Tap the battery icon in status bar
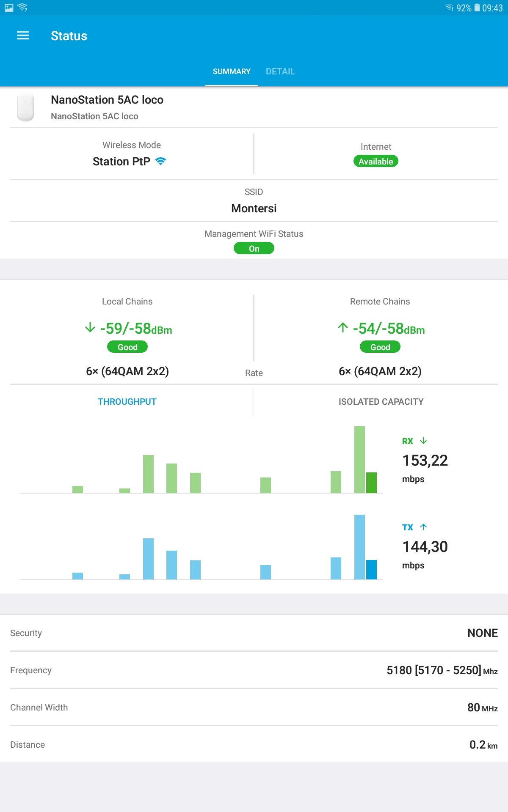 coord(477,8)
